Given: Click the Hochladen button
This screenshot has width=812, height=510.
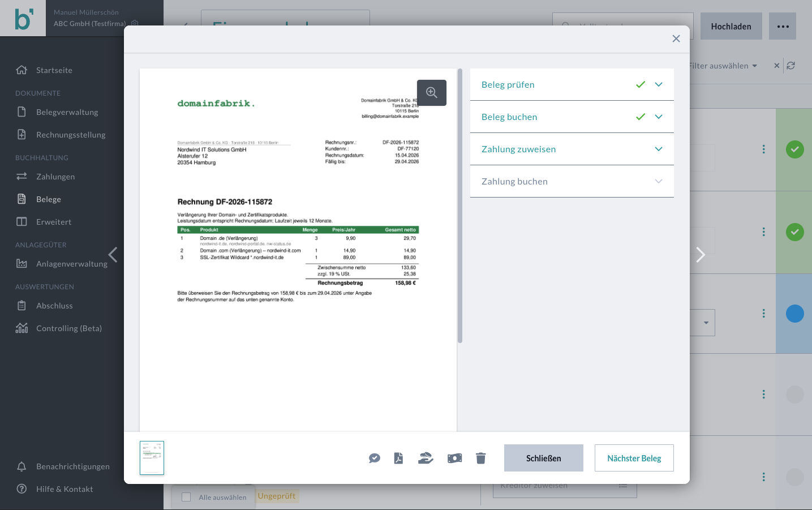Looking at the screenshot, I should click(x=731, y=27).
